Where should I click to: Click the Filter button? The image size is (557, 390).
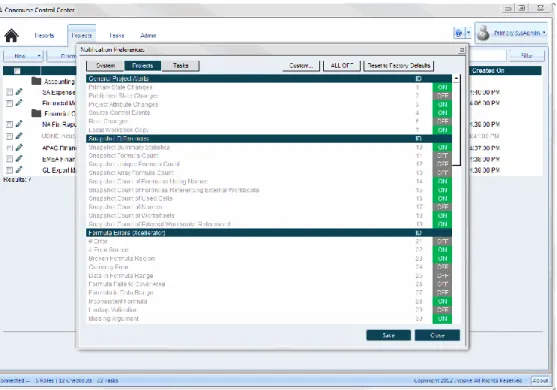pyautogui.click(x=527, y=56)
